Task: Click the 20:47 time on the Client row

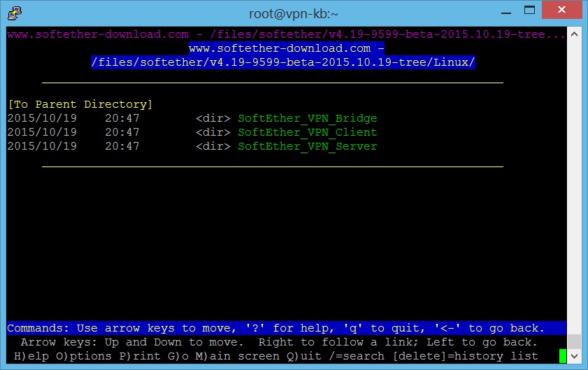Action: click(x=122, y=132)
